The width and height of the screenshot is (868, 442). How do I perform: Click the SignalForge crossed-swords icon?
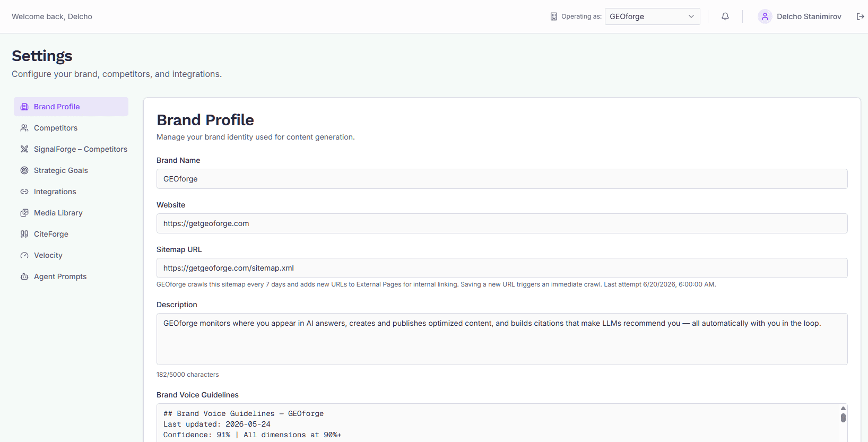coord(24,149)
